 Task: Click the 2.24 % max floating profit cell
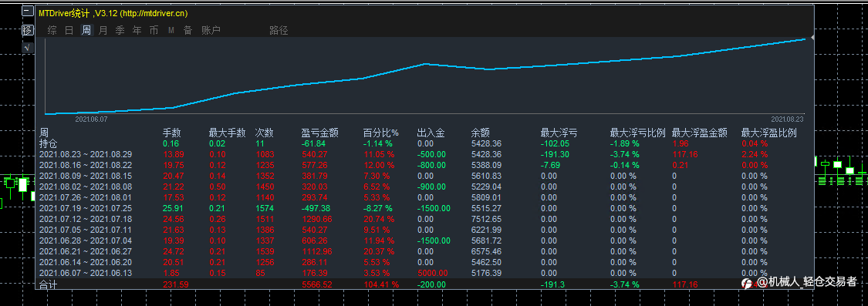[x=755, y=154]
